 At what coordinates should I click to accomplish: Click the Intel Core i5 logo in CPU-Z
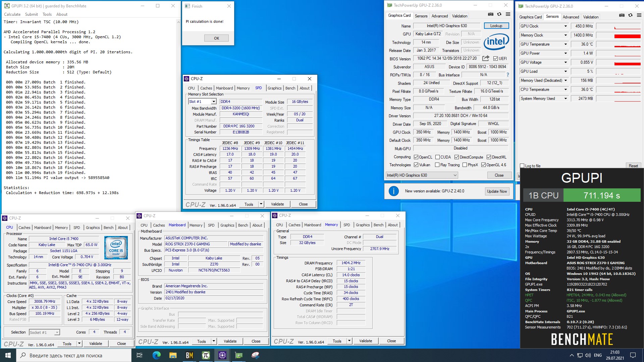(x=116, y=248)
